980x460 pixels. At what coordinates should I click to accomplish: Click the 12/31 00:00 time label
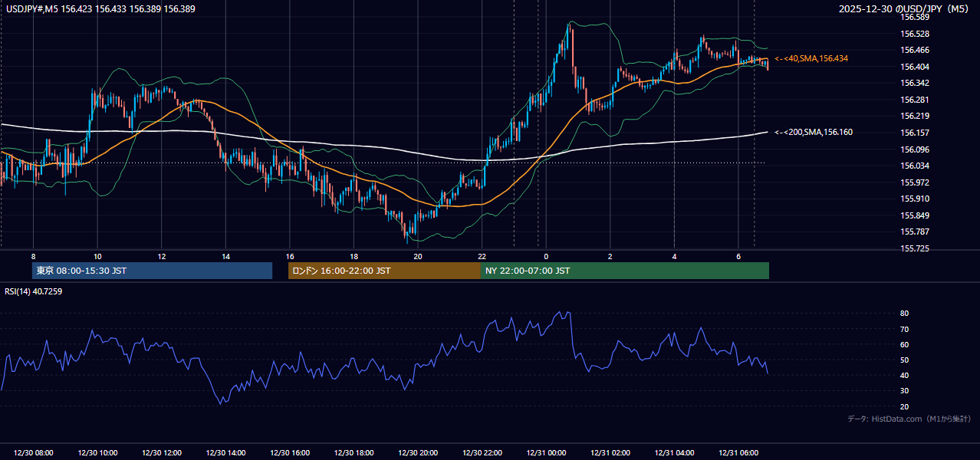(x=546, y=453)
